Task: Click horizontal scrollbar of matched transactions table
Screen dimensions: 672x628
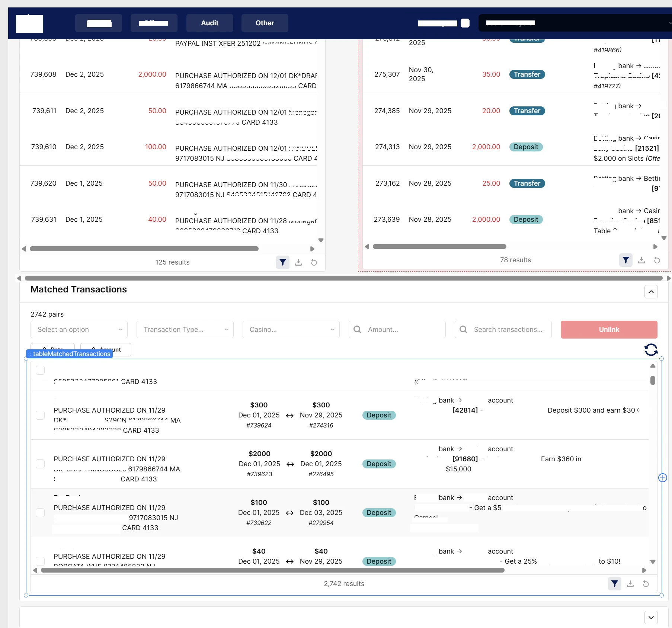Action: pos(273,570)
